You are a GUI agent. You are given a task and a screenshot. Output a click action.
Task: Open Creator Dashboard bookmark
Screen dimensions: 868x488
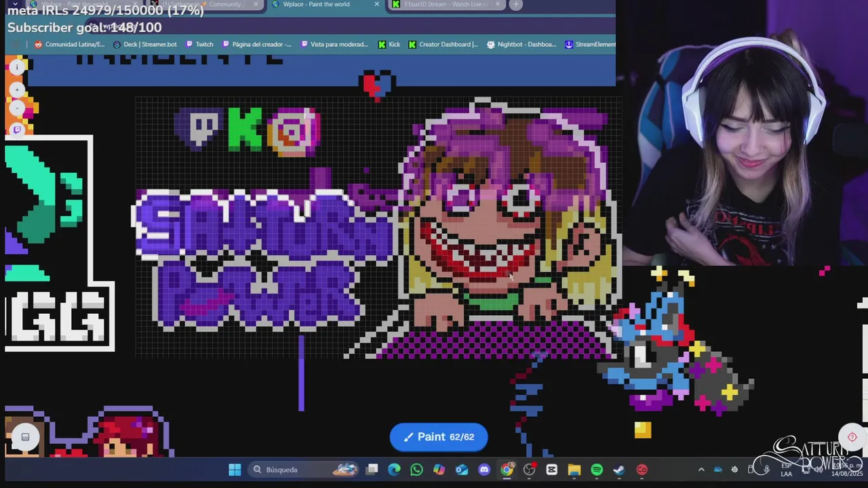point(443,45)
